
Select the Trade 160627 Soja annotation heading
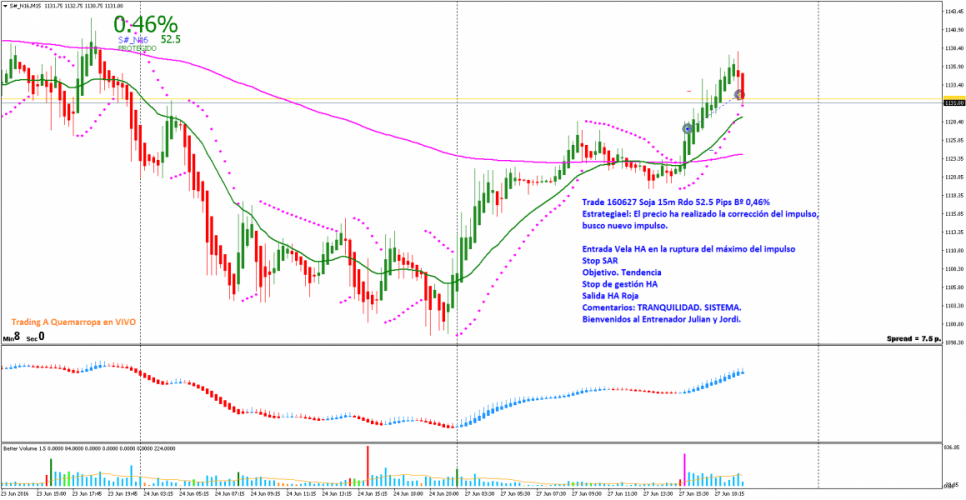coord(682,201)
